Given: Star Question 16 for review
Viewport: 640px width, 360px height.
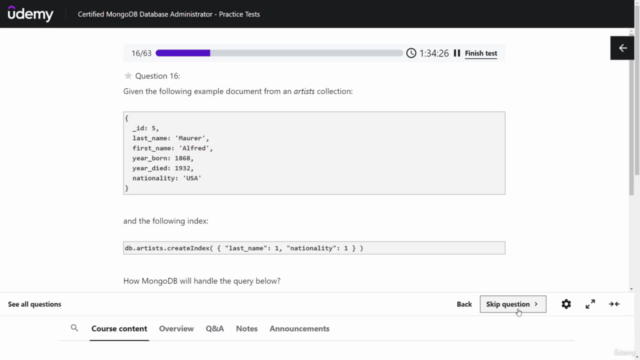Looking at the screenshot, I should [128, 76].
